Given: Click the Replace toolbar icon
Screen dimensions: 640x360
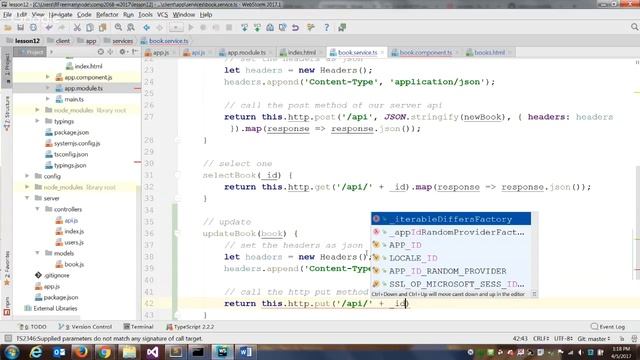Looking at the screenshot, I should 131,27.
